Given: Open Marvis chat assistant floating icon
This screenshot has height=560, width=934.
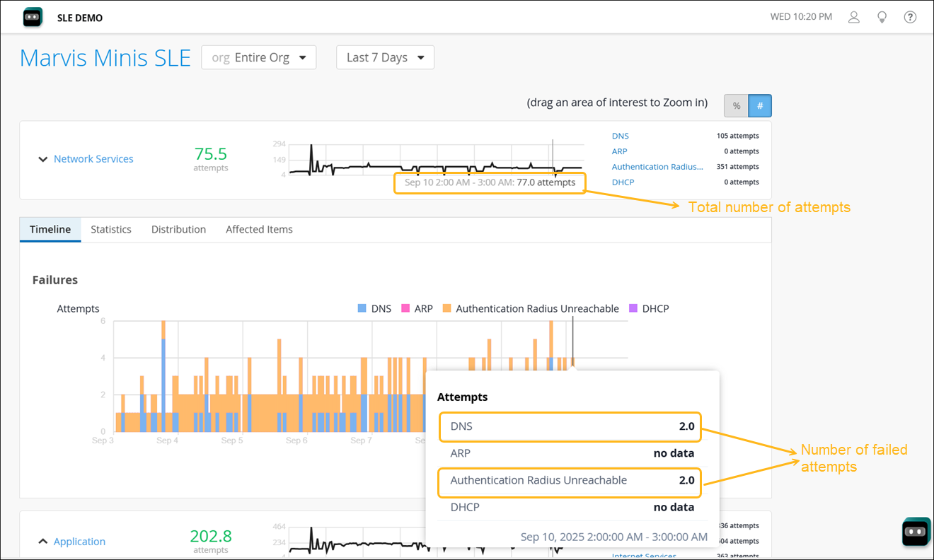Looking at the screenshot, I should tap(916, 532).
